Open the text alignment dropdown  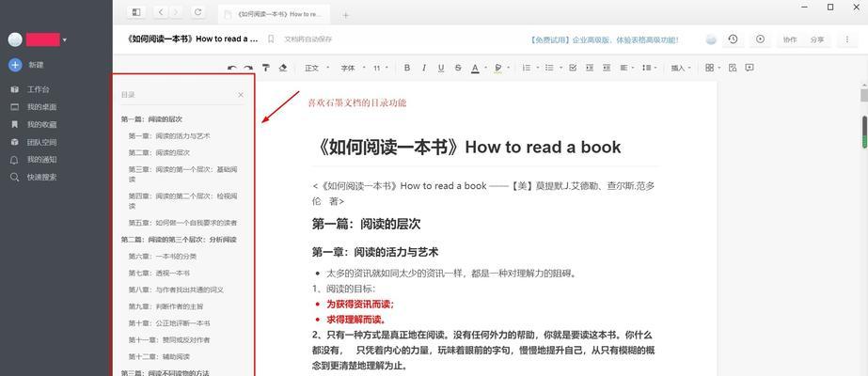(626, 68)
